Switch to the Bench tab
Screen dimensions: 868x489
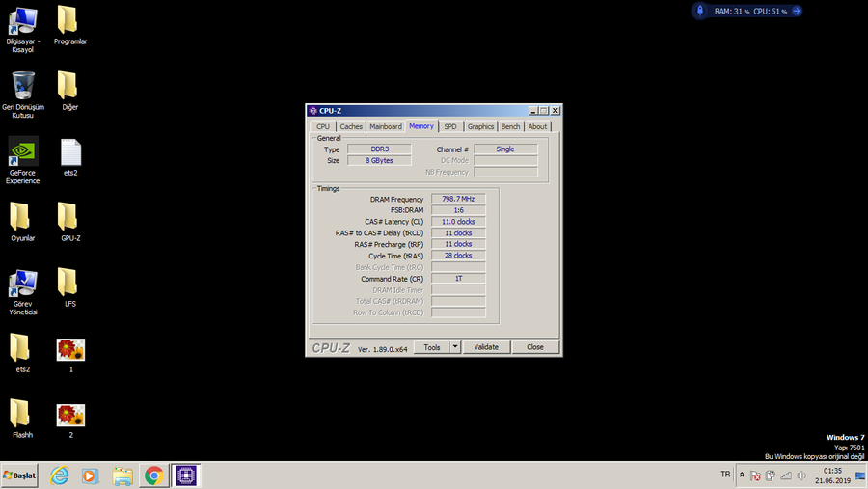click(510, 126)
